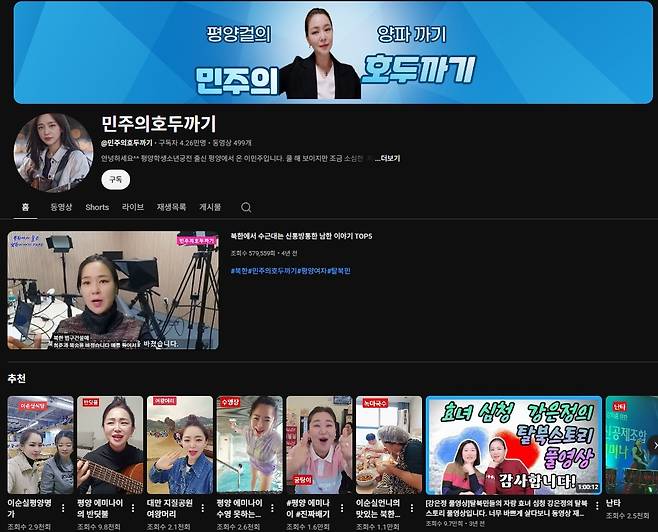
Task: Click the [강은정 풀영상] video title
Action: click(507, 508)
